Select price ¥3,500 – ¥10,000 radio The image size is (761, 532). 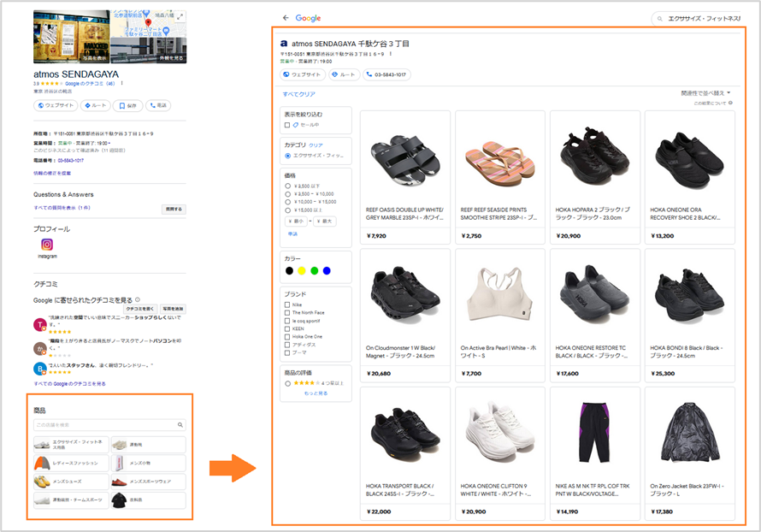[x=288, y=194]
